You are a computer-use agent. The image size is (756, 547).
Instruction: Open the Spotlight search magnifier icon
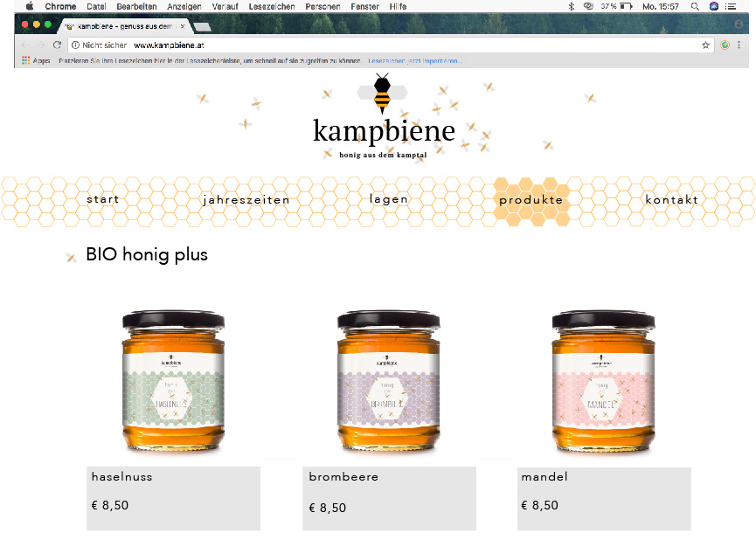pos(695,6)
